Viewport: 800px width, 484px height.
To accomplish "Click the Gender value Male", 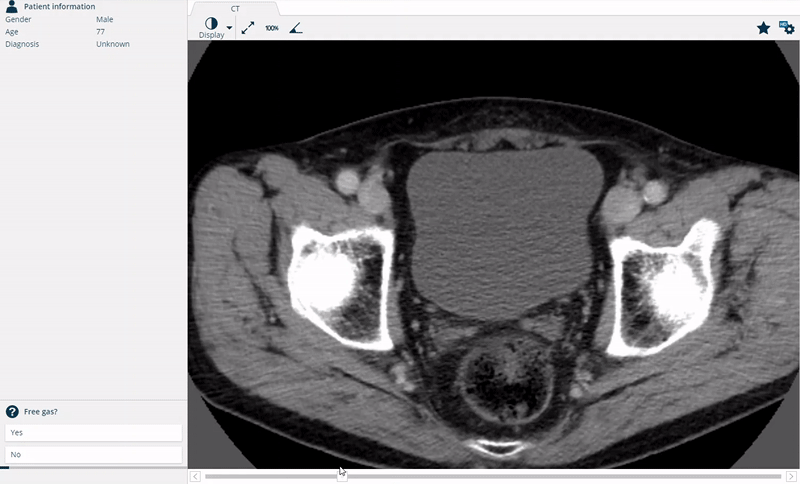I will (x=105, y=19).
